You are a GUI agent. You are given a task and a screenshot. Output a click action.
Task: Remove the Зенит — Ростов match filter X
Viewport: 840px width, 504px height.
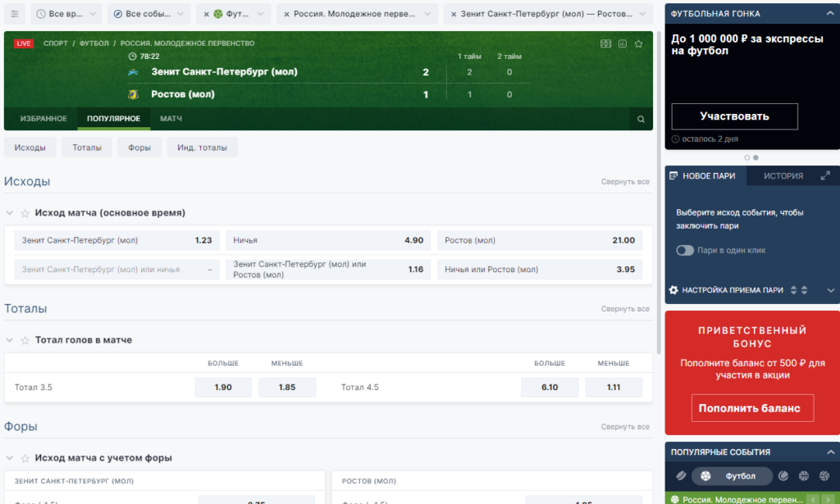tap(454, 15)
